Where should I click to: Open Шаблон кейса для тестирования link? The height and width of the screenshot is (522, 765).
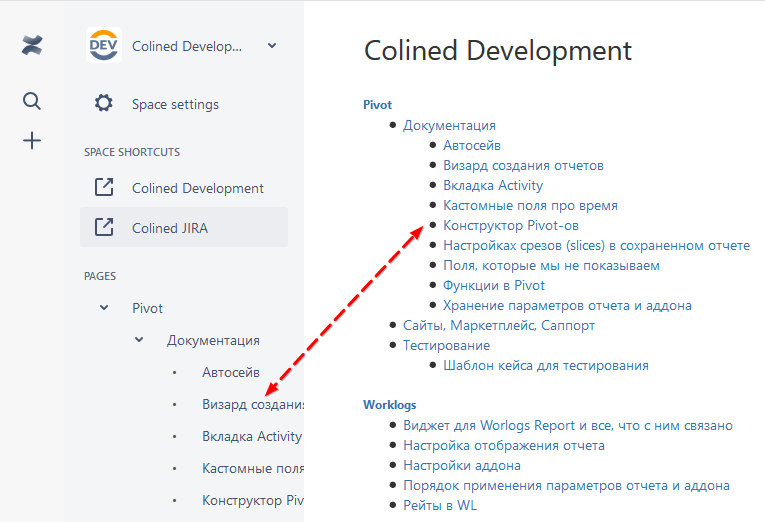tap(545, 365)
